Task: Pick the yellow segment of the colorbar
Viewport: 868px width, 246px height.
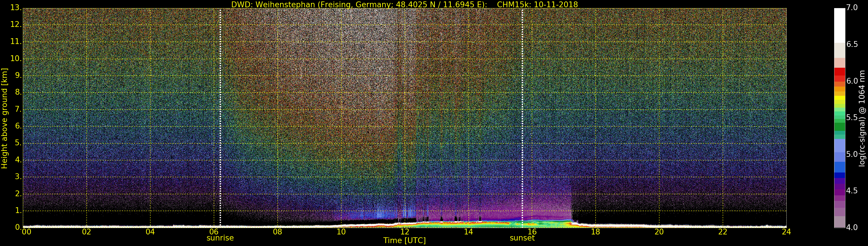Action: (x=839, y=98)
